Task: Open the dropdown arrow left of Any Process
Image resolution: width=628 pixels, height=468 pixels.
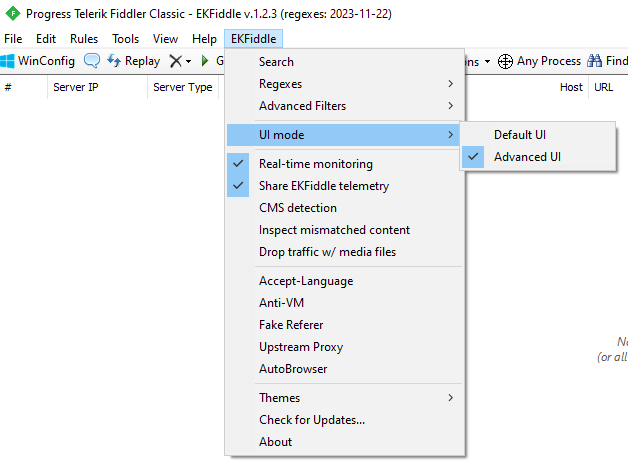Action: tap(487, 62)
